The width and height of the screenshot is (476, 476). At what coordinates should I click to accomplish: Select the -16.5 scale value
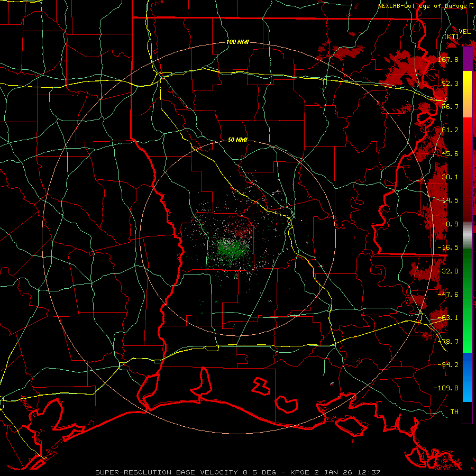click(x=448, y=248)
